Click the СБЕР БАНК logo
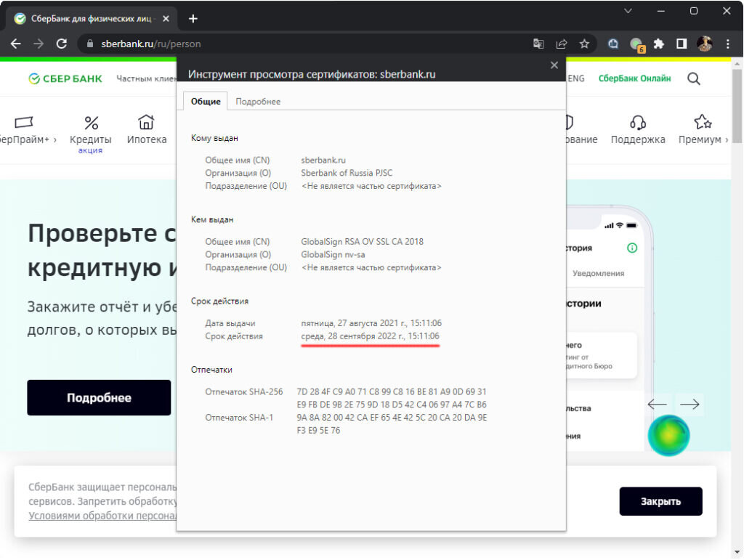 [65, 78]
